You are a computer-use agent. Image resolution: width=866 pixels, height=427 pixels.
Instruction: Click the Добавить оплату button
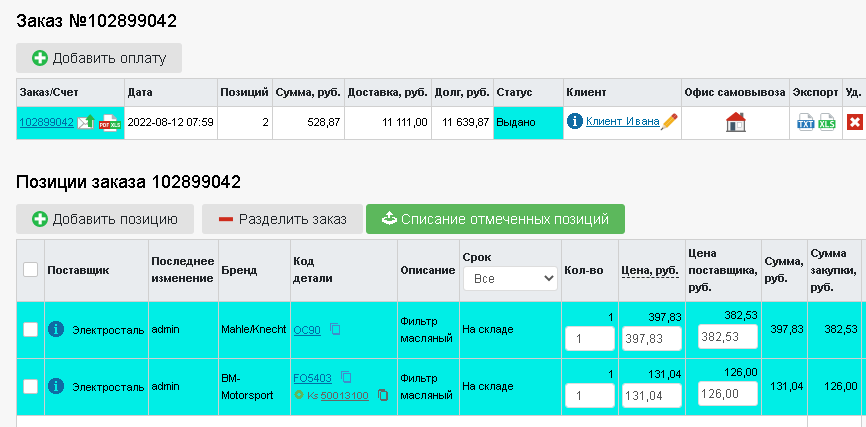(x=99, y=58)
